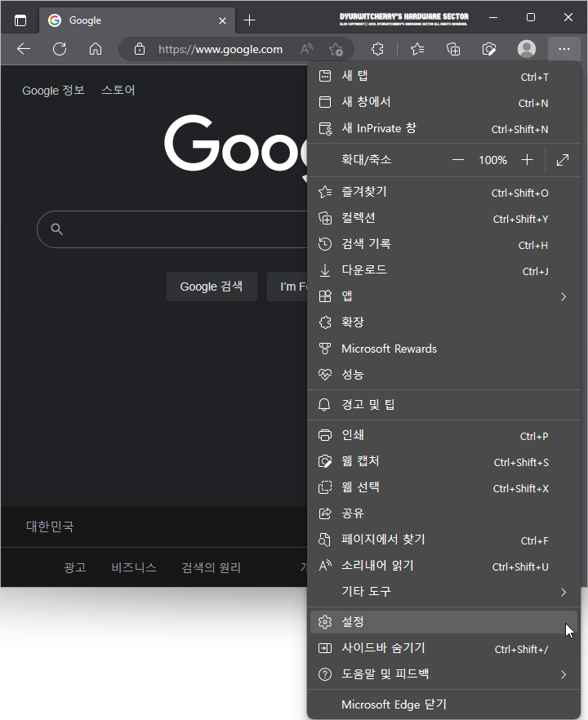This screenshot has width=588, height=720.
Task: Open Google 정보 link
Action: 53,91
